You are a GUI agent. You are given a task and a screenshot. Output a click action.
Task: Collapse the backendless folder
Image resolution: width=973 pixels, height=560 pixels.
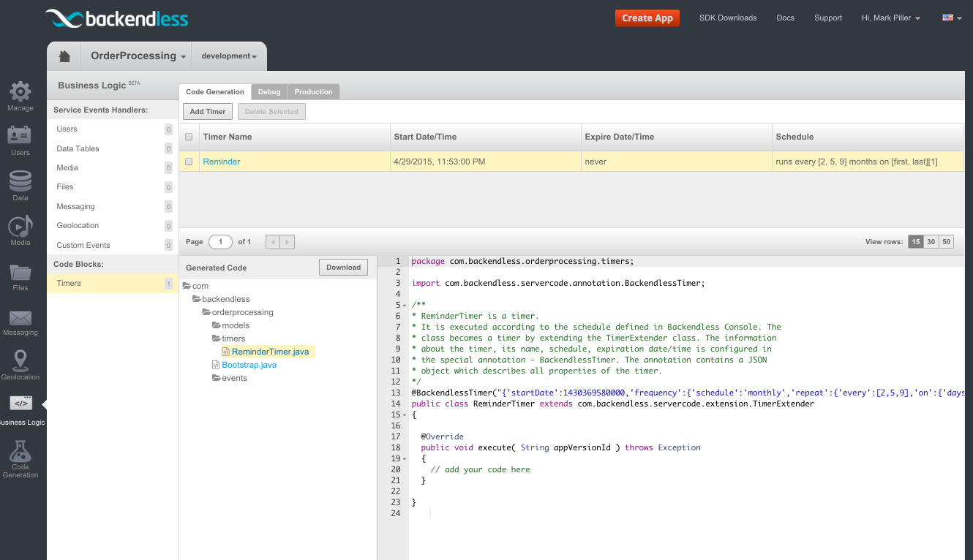(196, 299)
